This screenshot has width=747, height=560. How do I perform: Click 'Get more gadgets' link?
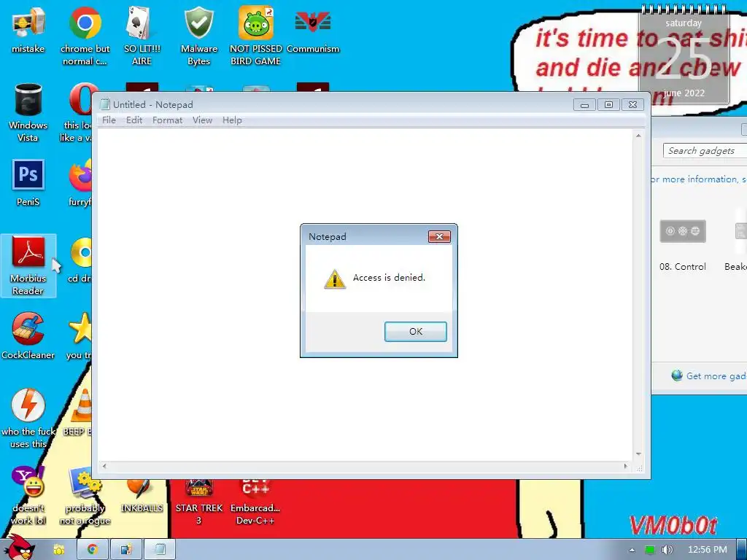coord(716,376)
